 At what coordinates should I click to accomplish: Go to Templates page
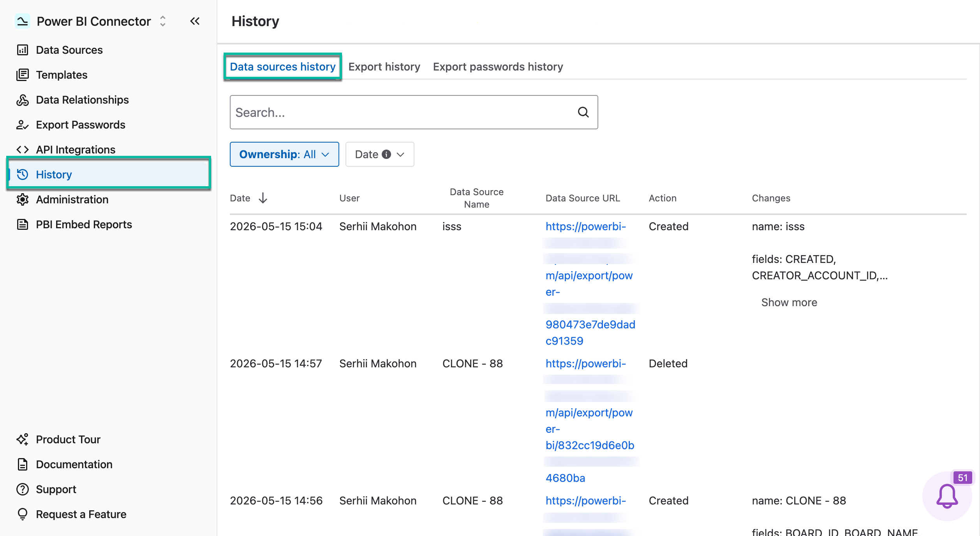tap(62, 75)
